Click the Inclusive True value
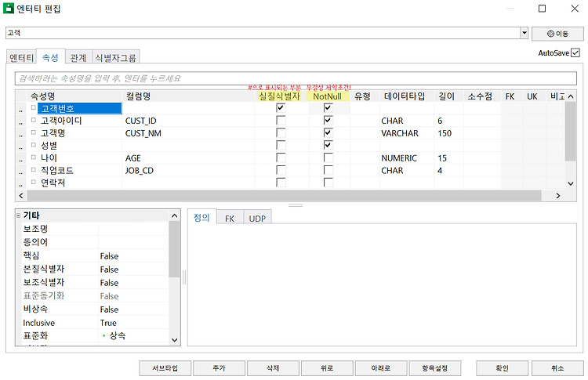This screenshot has width=588, height=380. 133,323
